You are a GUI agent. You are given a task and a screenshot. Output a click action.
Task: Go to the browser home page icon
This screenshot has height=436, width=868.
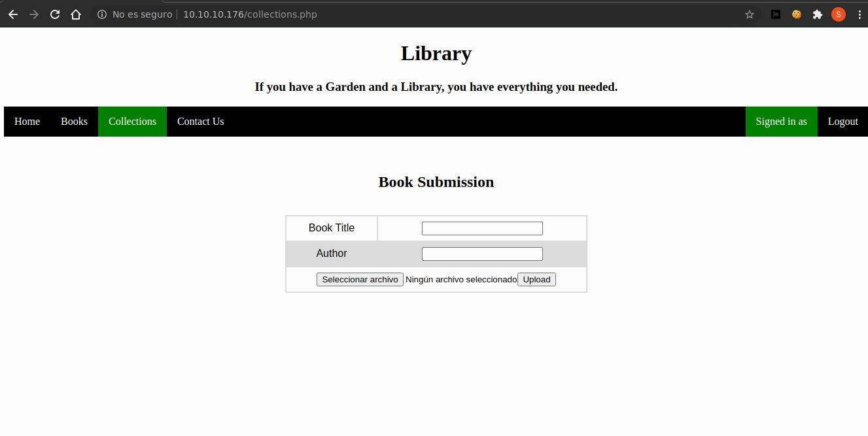pyautogui.click(x=76, y=14)
